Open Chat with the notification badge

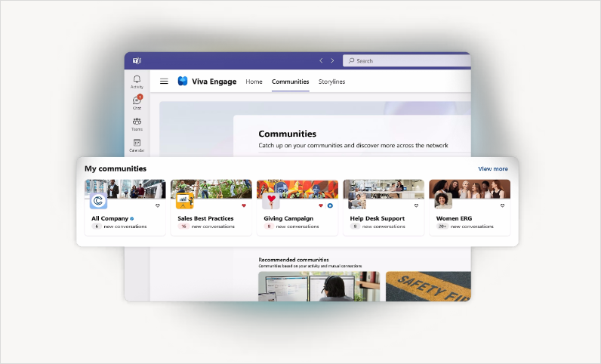137,102
